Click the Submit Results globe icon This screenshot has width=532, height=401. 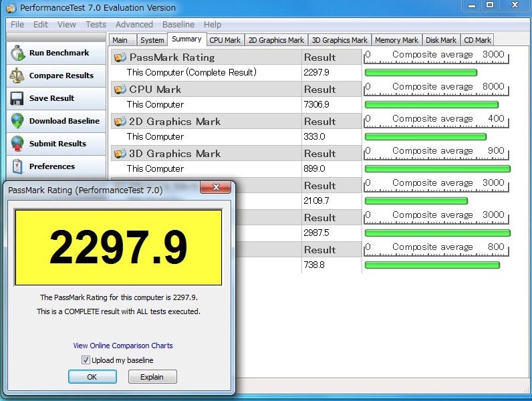[17, 144]
